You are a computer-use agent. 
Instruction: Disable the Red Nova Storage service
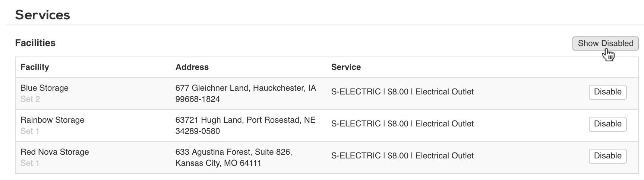(607, 156)
